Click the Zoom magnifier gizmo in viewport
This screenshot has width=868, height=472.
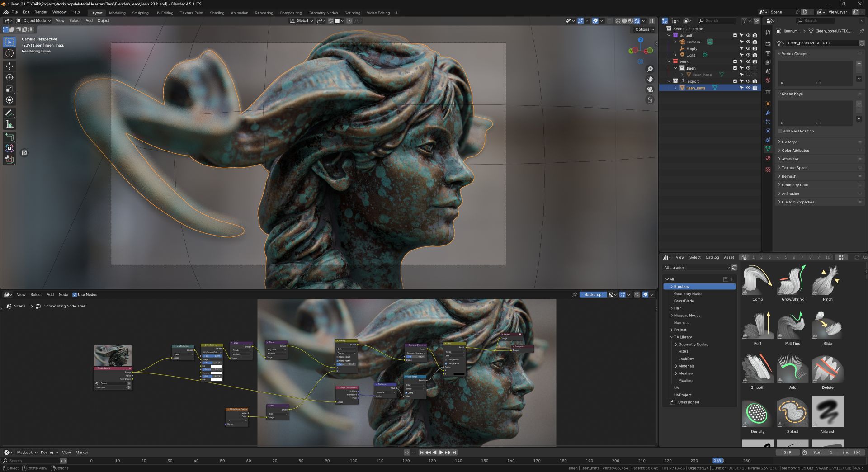pos(650,69)
